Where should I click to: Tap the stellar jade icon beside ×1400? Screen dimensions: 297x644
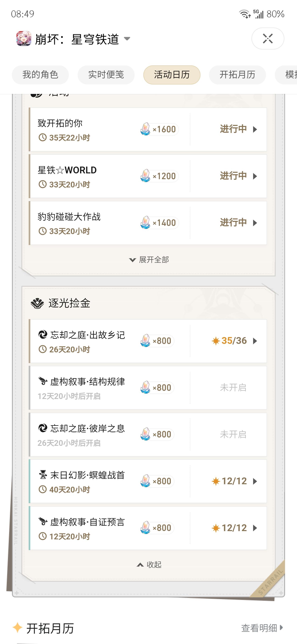pos(145,223)
